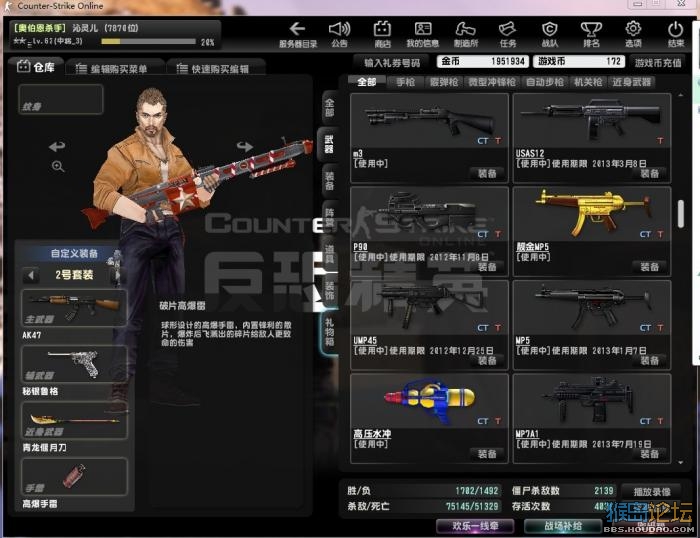This screenshot has width=700, height=538.
Task: Open the shop (商店) icon
Action: point(382,34)
